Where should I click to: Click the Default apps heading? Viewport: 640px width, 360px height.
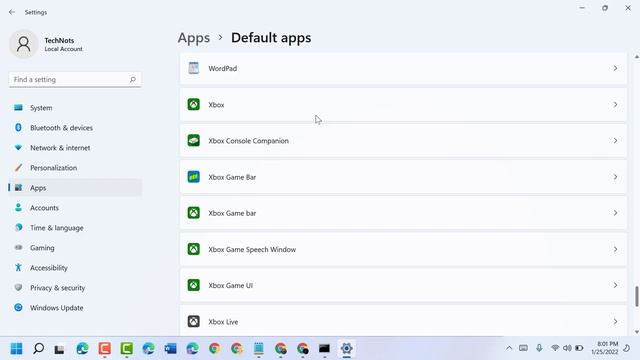point(271,38)
